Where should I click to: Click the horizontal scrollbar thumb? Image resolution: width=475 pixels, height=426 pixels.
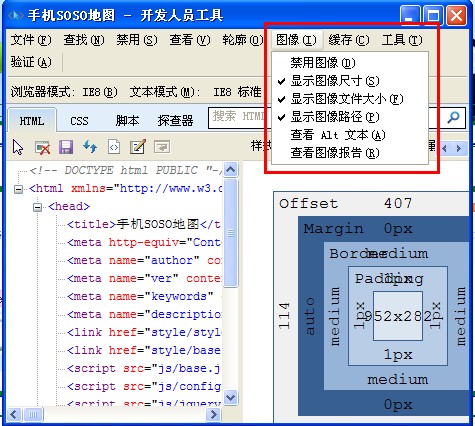pyautogui.click(x=33, y=415)
